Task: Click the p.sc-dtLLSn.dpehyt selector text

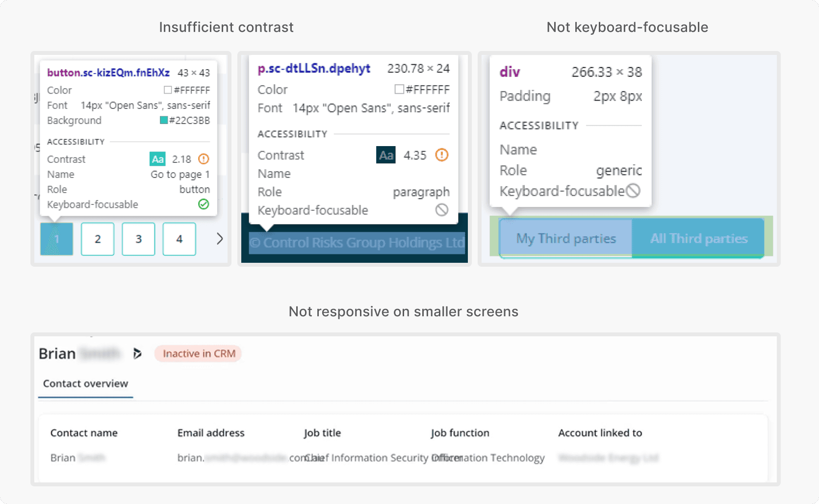Action: [314, 68]
